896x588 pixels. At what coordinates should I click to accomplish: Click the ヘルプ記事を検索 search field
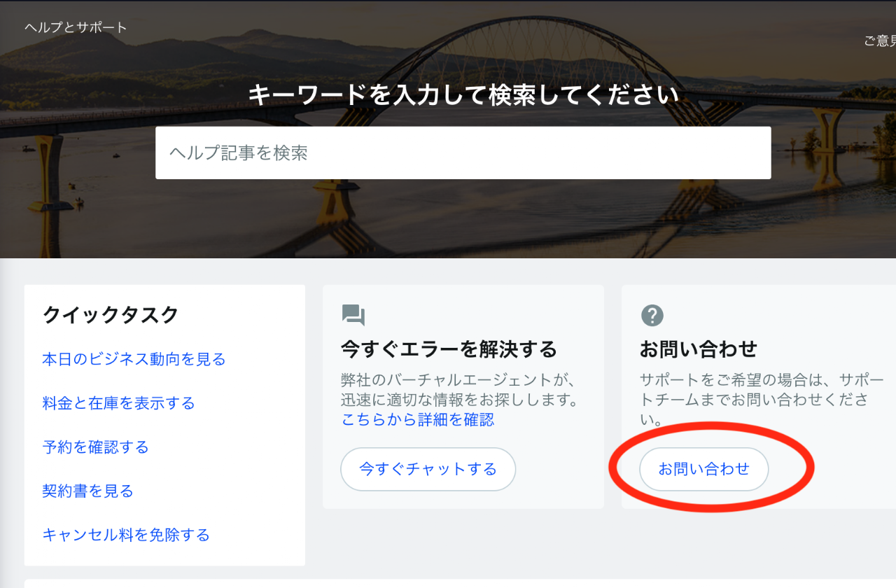463,153
